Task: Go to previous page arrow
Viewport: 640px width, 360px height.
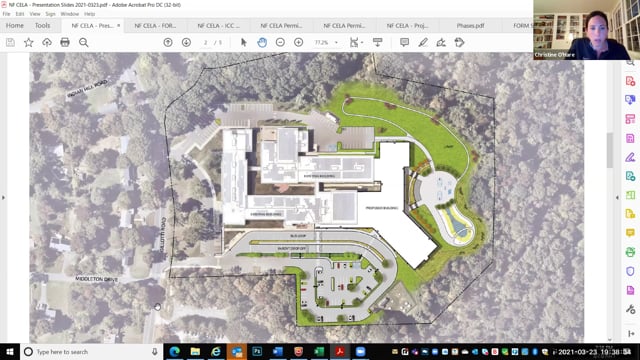Action: tap(168, 42)
